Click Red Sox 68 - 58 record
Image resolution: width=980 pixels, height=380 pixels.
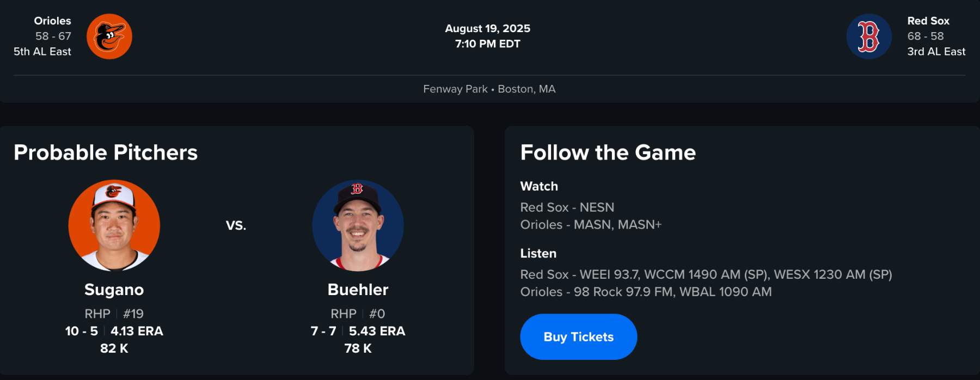pos(925,36)
